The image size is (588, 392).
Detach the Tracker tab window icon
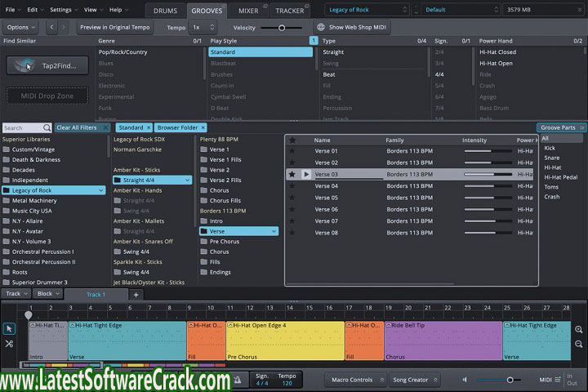tap(307, 6)
